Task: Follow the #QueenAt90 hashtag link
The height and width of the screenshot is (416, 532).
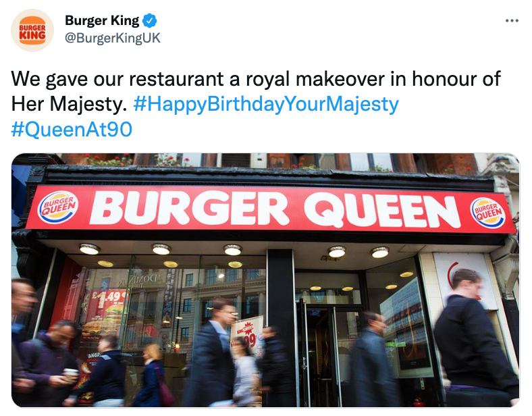Action: pos(72,129)
